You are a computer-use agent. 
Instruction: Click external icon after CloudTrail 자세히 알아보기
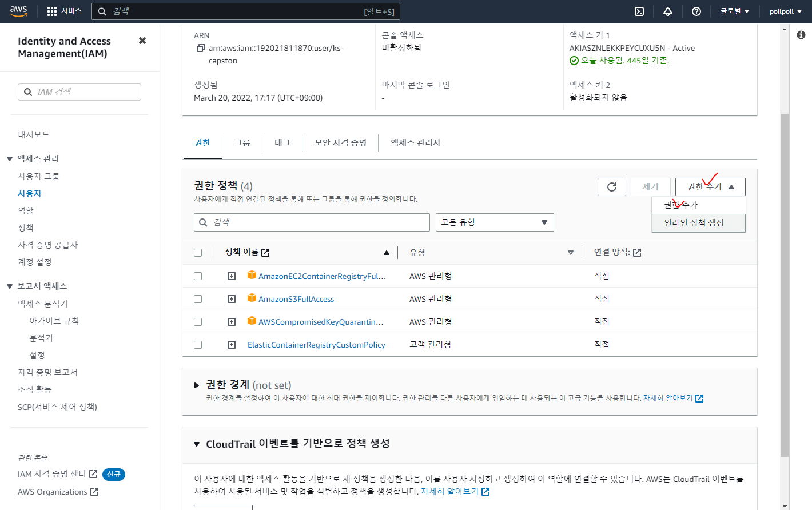pos(485,492)
